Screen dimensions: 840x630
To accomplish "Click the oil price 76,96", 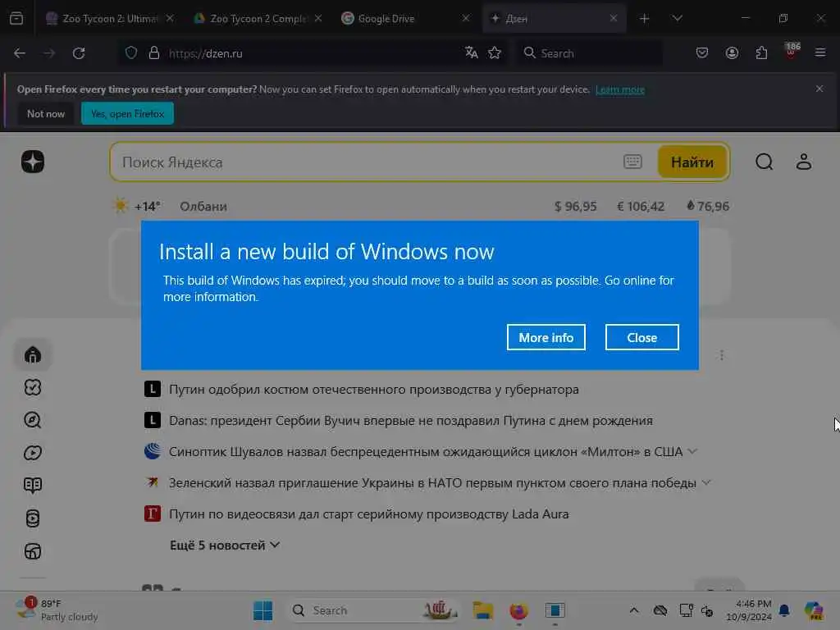I will tap(707, 206).
